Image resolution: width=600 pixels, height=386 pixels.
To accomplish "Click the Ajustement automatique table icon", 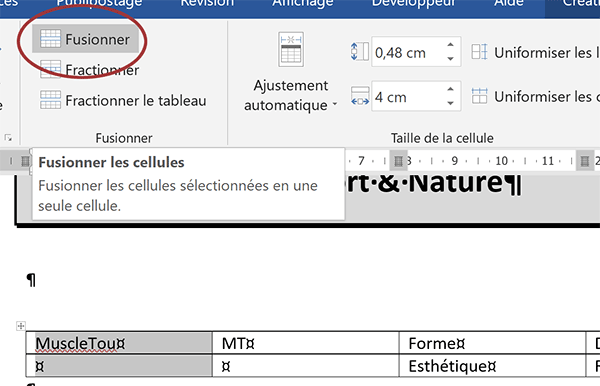I will pos(291,50).
